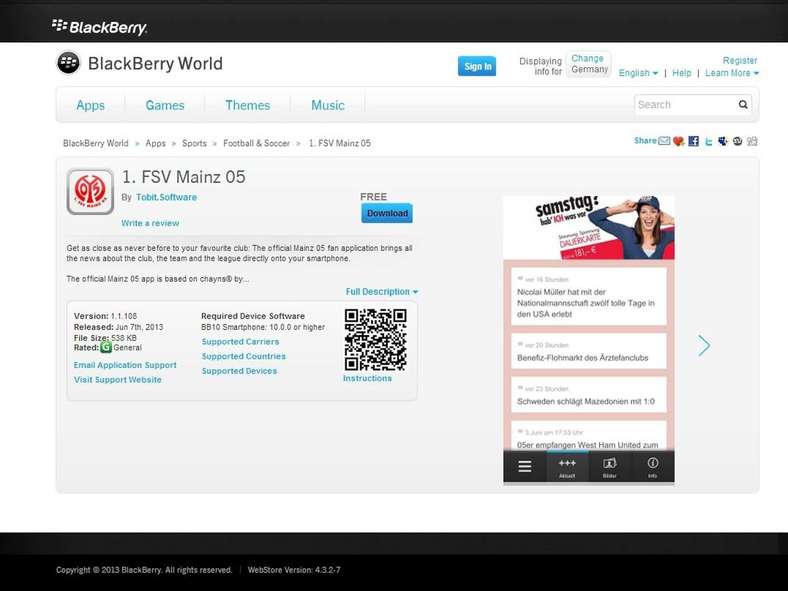Image resolution: width=788 pixels, height=591 pixels.
Task: Go to Apps breadcrumb link
Action: 155,143
